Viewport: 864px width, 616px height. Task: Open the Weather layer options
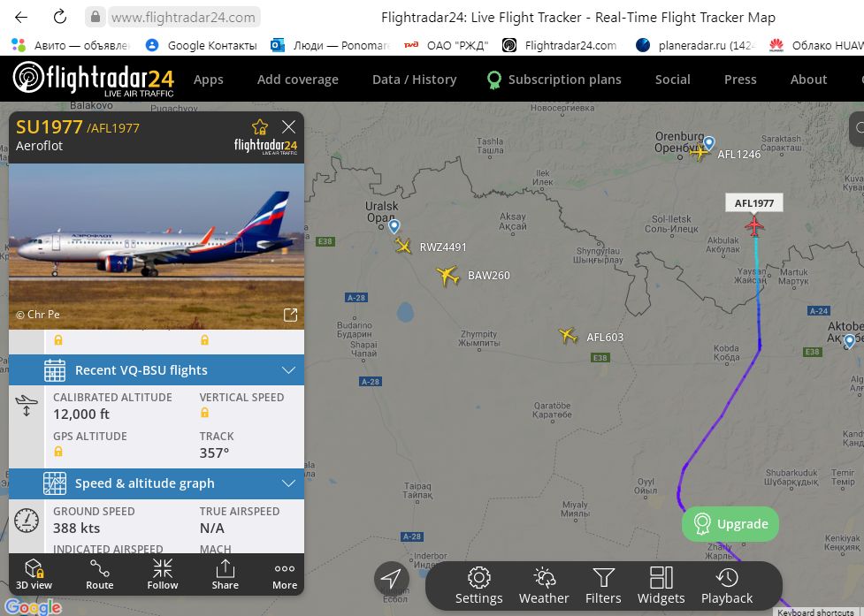click(x=544, y=586)
